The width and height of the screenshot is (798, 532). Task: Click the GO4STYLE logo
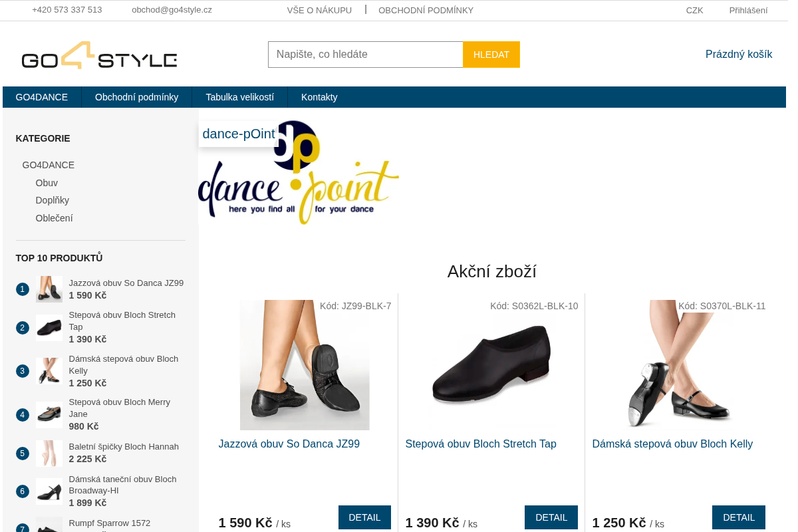pyautogui.click(x=100, y=55)
